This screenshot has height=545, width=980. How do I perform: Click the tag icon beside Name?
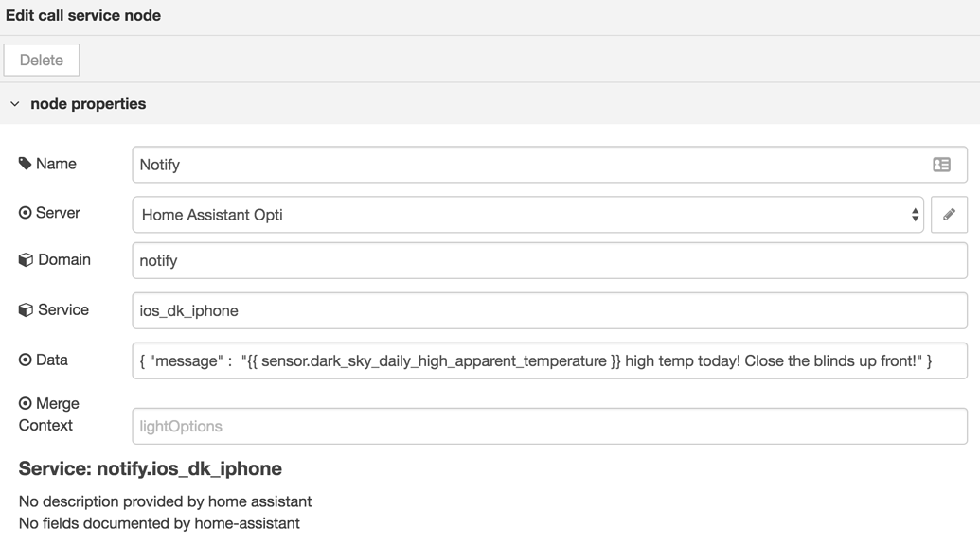pos(26,164)
